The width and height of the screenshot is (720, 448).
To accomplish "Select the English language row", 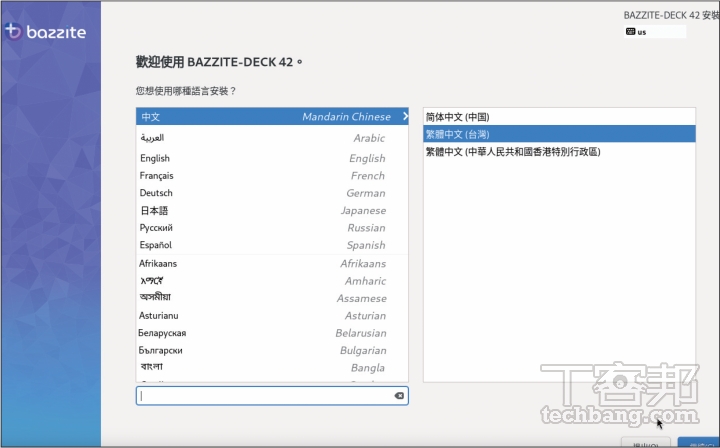I will [272, 158].
